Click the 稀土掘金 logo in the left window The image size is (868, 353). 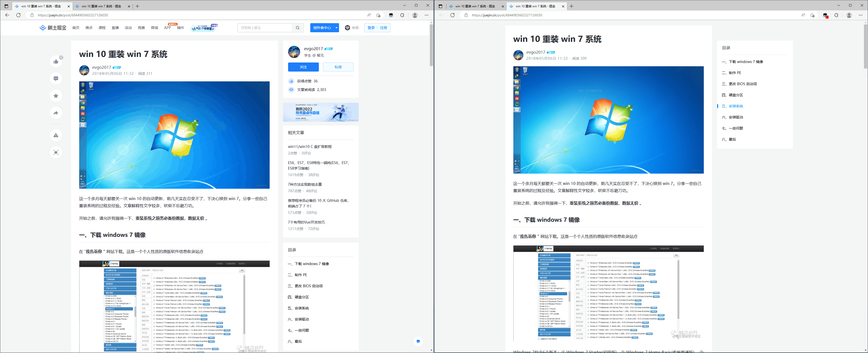click(x=53, y=28)
